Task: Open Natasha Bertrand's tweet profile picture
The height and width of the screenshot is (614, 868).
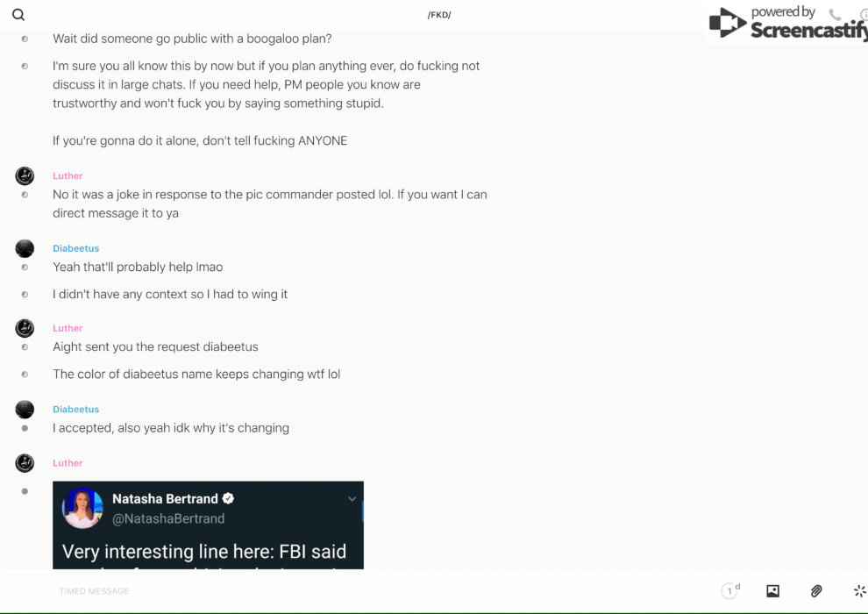Action: coord(83,508)
